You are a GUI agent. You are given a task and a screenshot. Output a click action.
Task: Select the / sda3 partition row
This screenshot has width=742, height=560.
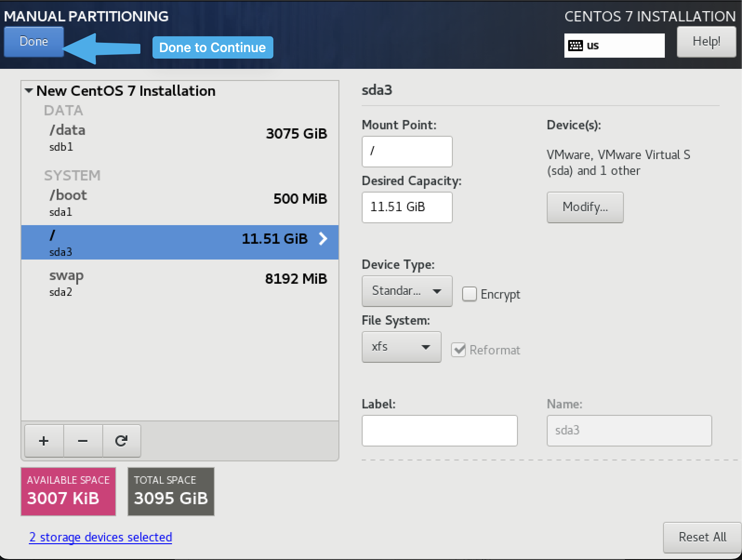pos(180,242)
